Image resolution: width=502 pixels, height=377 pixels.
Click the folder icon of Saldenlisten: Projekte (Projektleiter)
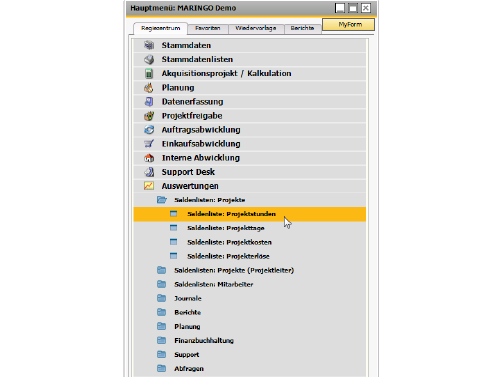pos(162,270)
